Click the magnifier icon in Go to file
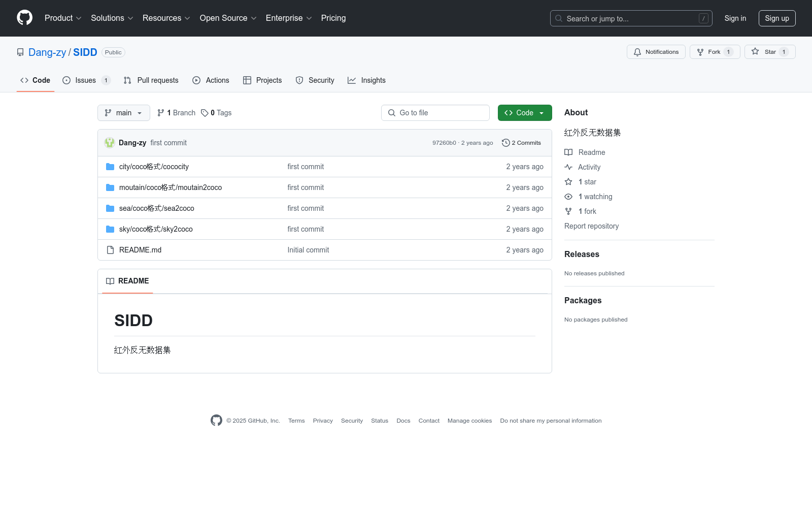Image resolution: width=812 pixels, height=508 pixels. pos(392,113)
